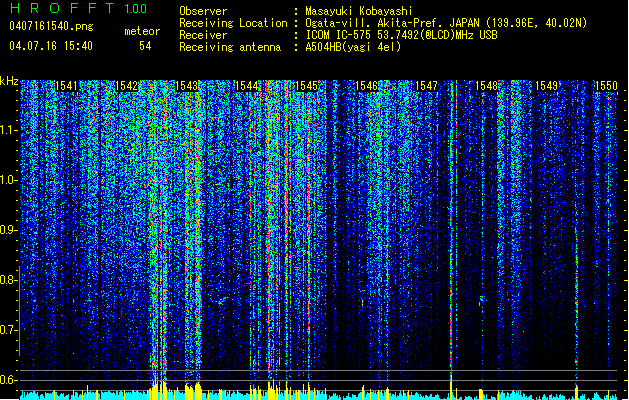Click the observer name Masayuki Kobayashi
The image size is (629, 400).
(358, 11)
